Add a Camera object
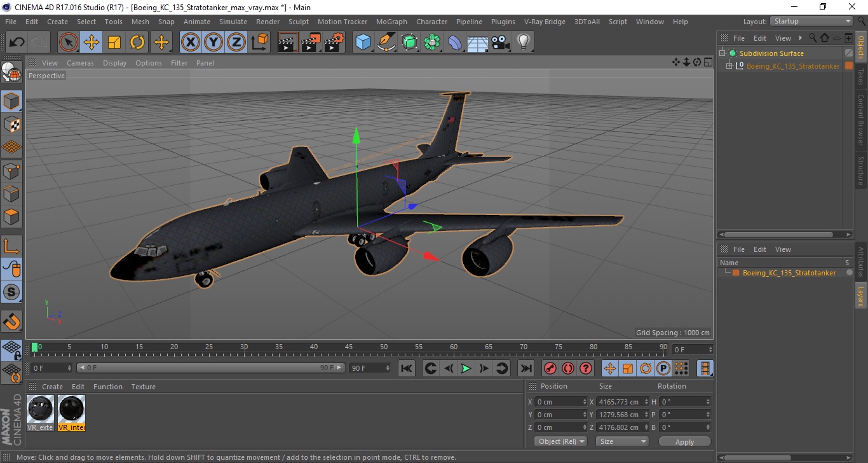Image resolution: width=868 pixels, height=463 pixels. tap(501, 43)
